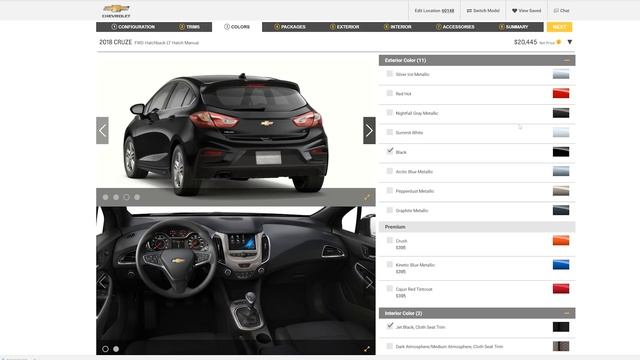Check the Kinetic Blue Metallic checkbox

click(390, 264)
